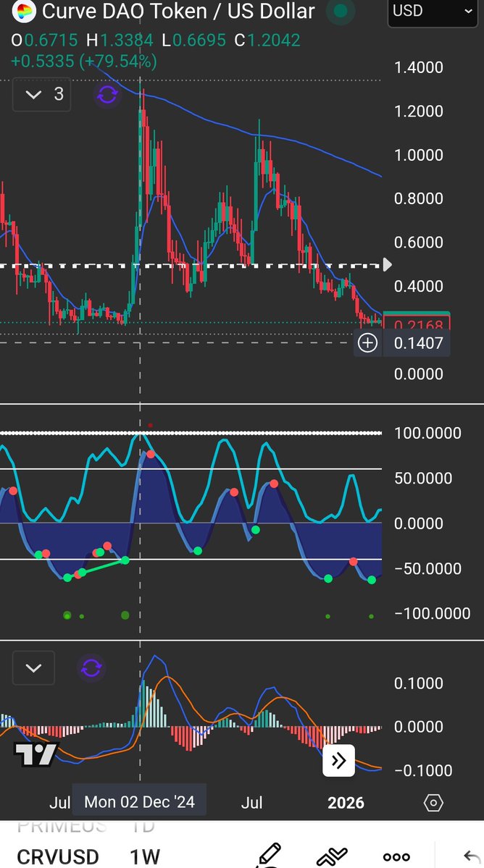Tap the white arrow marker on dashed line
Viewport: 484px width, 868px height.
coord(388,265)
